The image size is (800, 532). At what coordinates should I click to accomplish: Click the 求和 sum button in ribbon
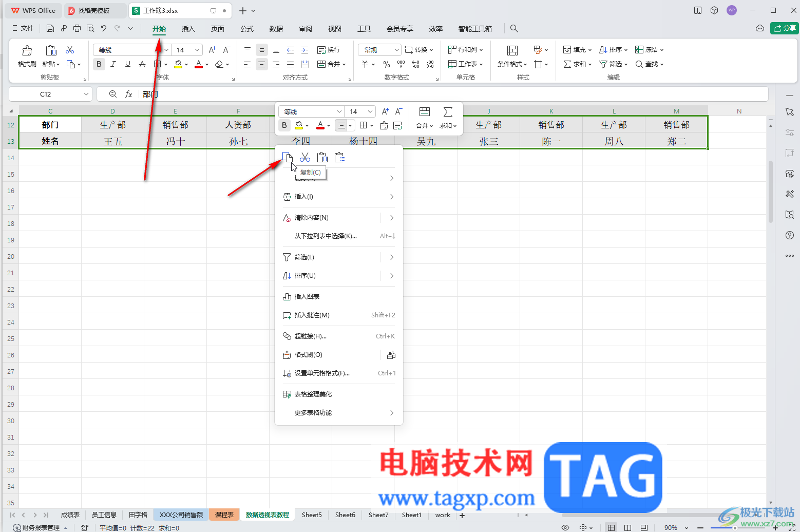[578, 64]
